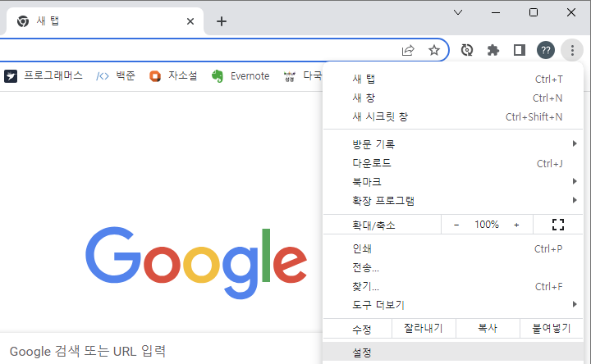
Task: Select 찾기... from the menu
Action: pos(453,286)
